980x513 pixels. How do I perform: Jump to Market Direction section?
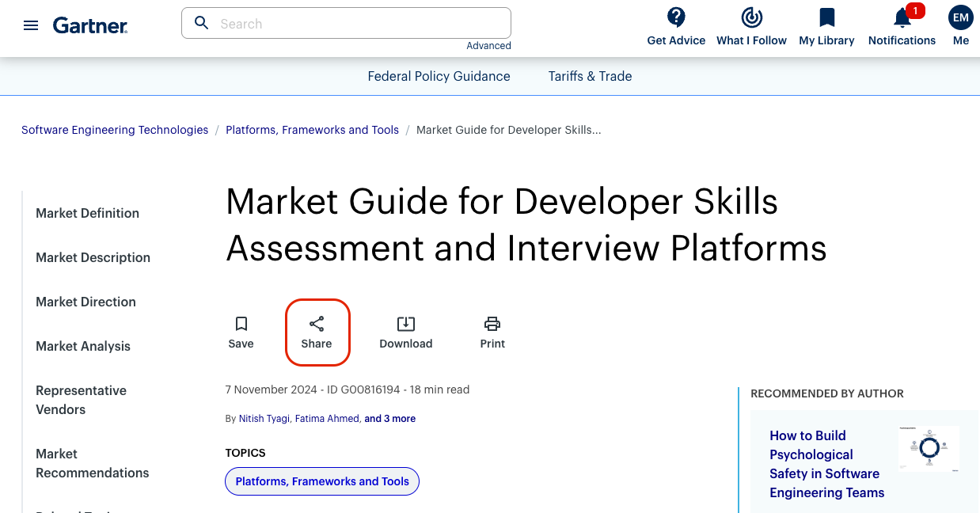point(85,302)
